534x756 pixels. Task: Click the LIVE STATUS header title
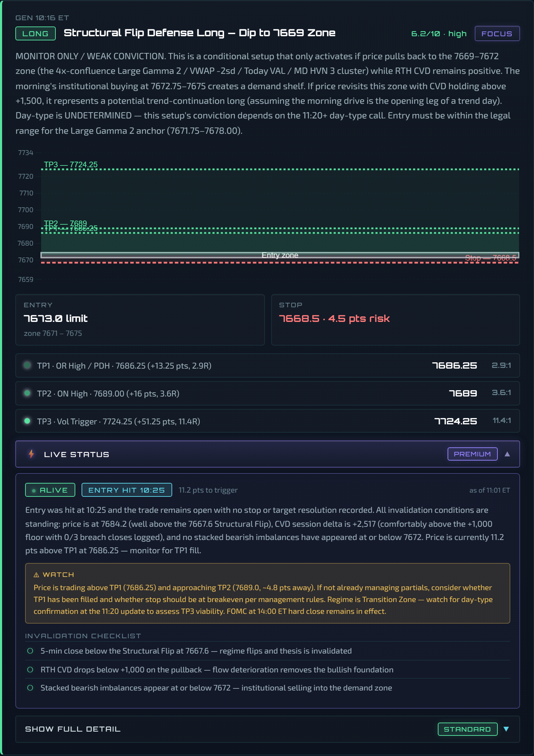coord(77,454)
